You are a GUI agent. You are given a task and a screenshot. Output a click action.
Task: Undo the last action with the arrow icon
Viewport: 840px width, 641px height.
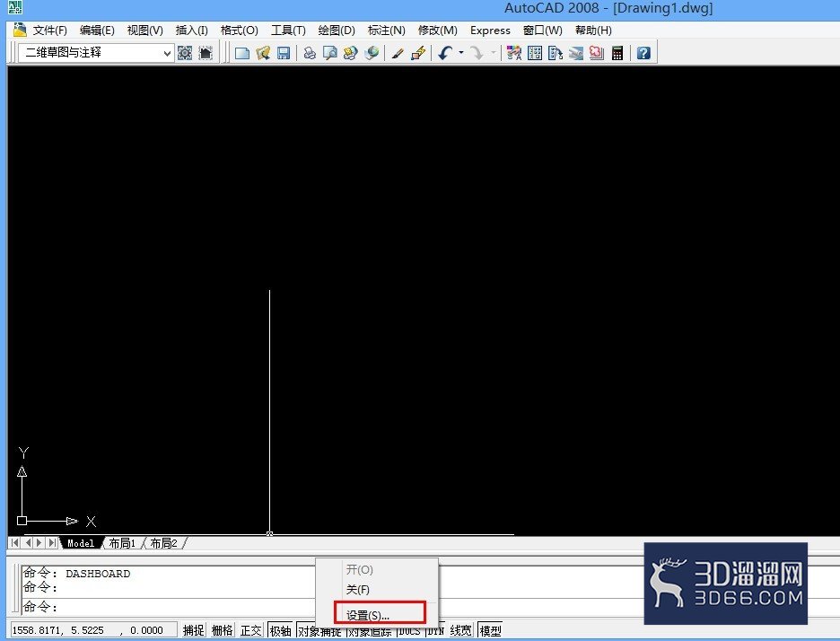445,53
